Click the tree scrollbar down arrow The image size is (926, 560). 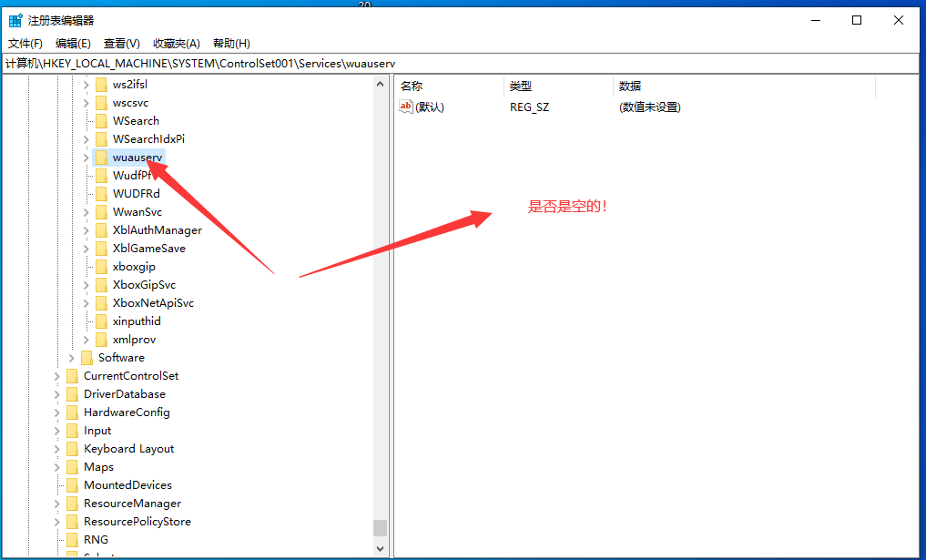[381, 549]
